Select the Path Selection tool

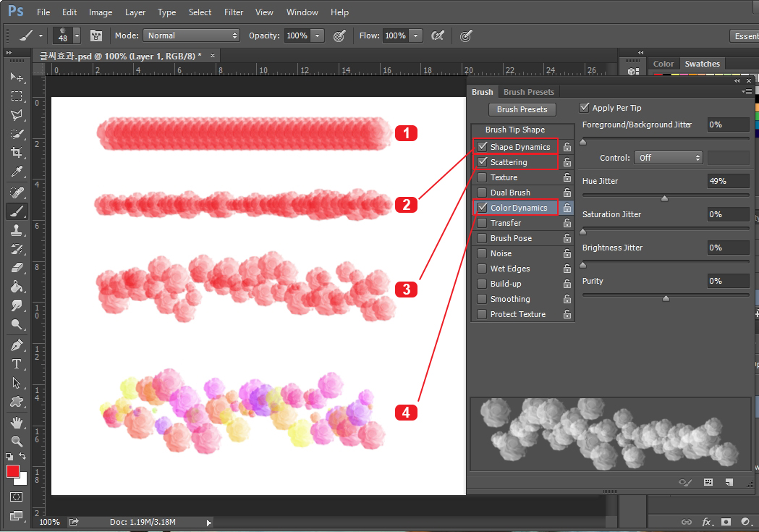(x=17, y=383)
